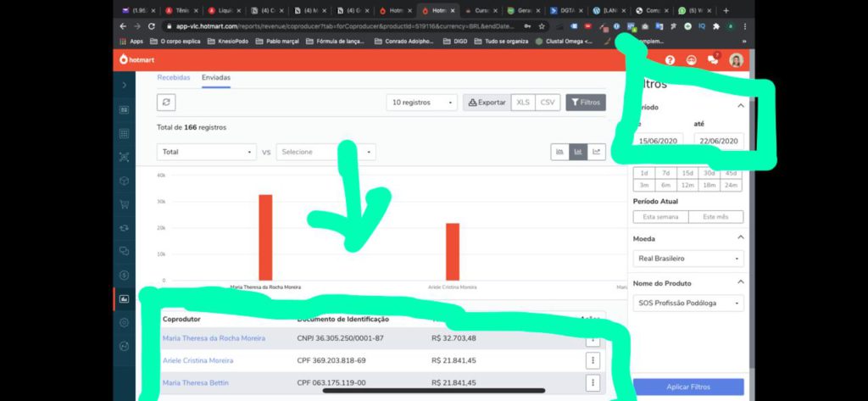Screen dimensions: 868x401
Task: Click the refresh icon button under Recebidas
Action: [x=166, y=103]
